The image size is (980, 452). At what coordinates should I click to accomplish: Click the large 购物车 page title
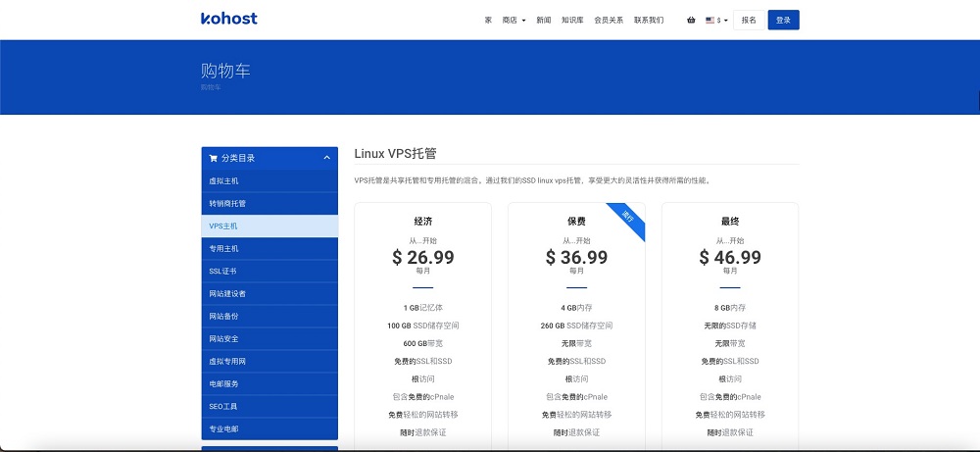pyautogui.click(x=225, y=70)
